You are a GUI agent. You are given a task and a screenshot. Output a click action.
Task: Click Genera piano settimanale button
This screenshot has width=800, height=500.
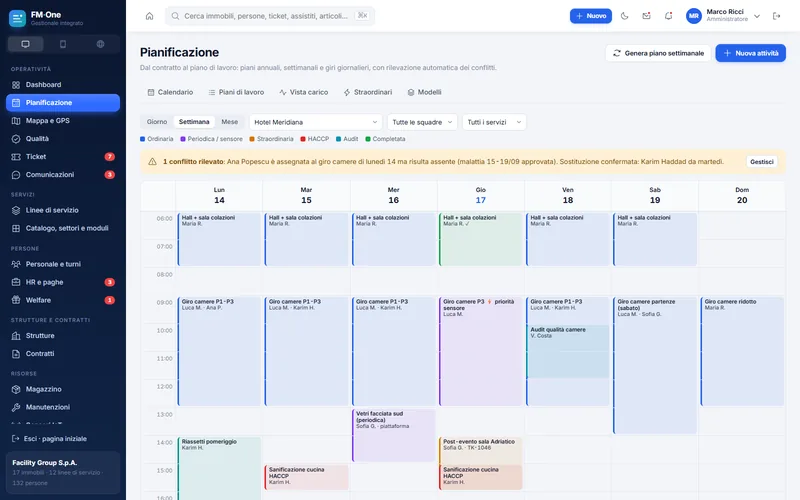[658, 53]
